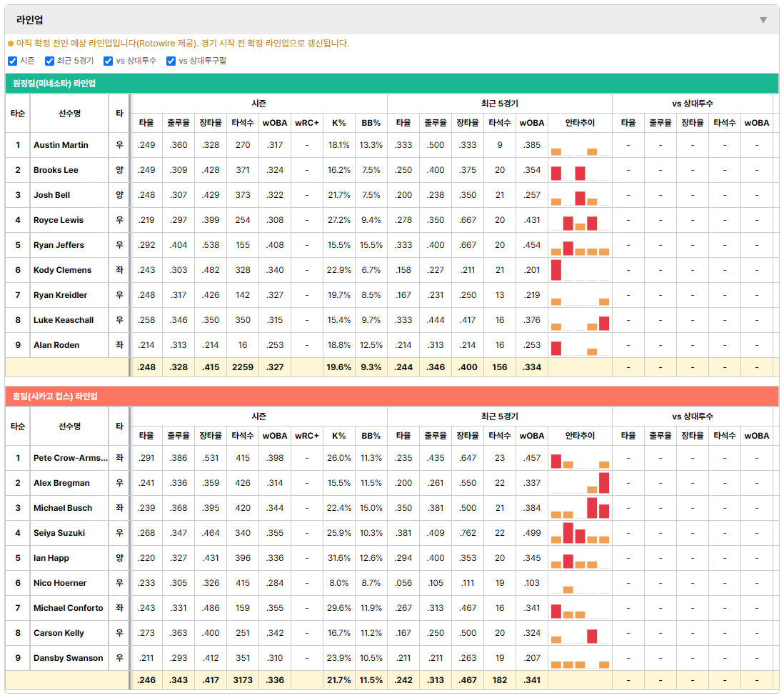Click Dansby Swanson's name
784x698 pixels.
68,658
